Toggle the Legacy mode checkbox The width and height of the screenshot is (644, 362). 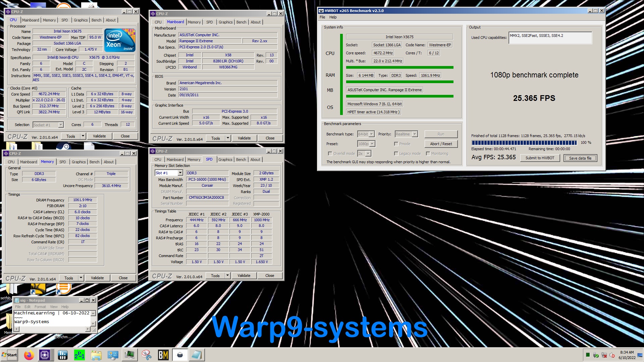[396, 154]
